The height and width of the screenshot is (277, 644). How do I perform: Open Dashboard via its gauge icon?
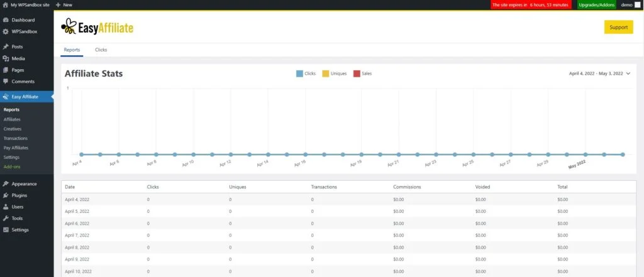(x=6, y=19)
